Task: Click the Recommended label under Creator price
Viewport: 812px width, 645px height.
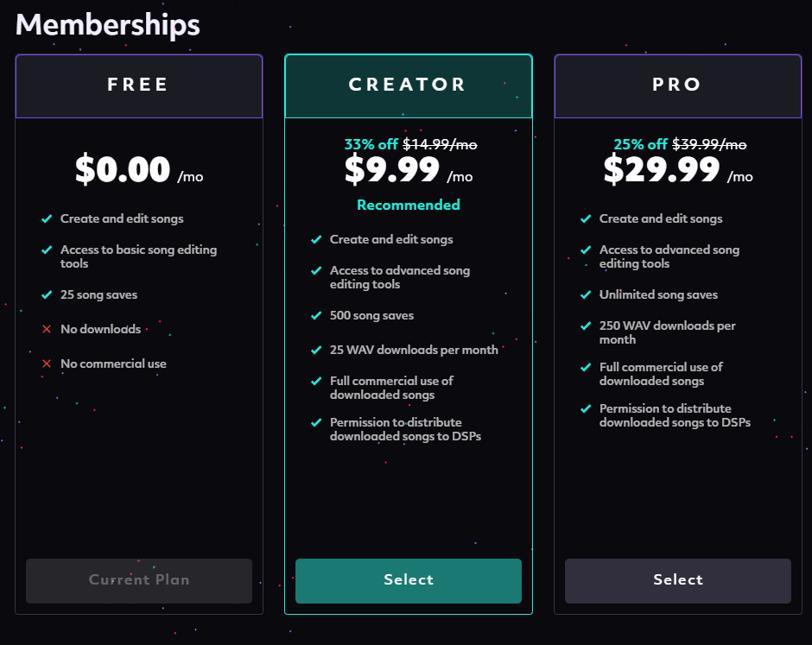Action: (408, 205)
